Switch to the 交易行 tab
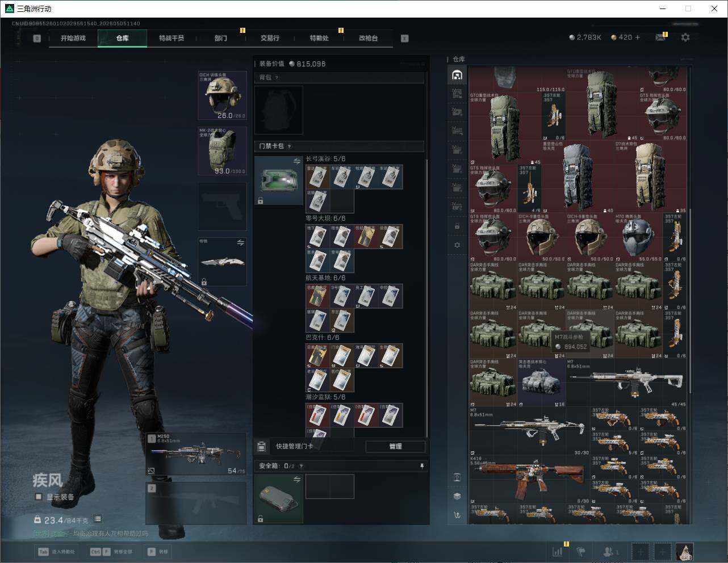 click(x=270, y=38)
